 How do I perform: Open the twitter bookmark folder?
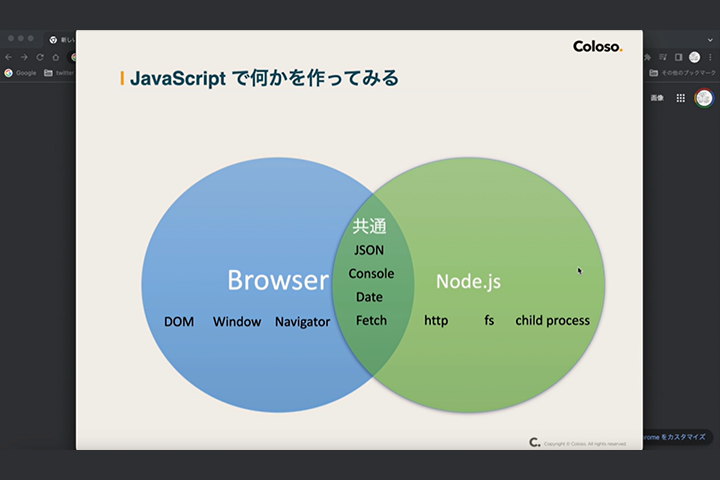[59, 73]
